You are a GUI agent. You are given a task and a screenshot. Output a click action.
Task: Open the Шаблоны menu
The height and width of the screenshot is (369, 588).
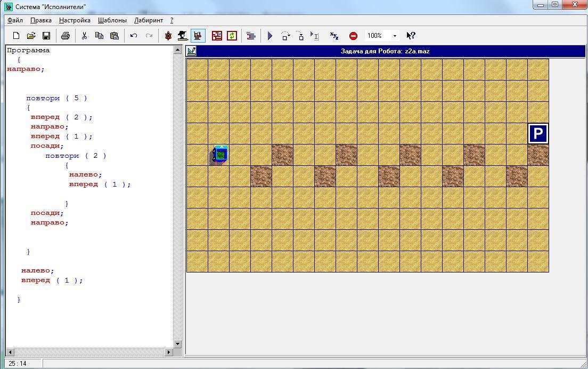[112, 20]
